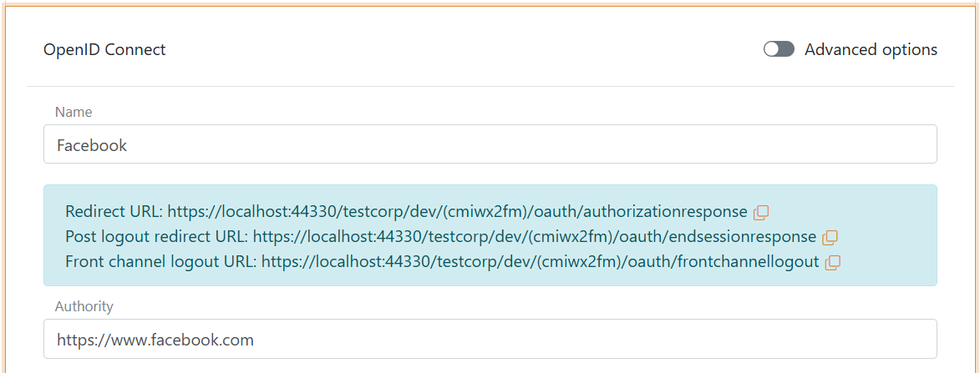
Task: Enable the Advanced options switch
Action: pyautogui.click(x=779, y=49)
